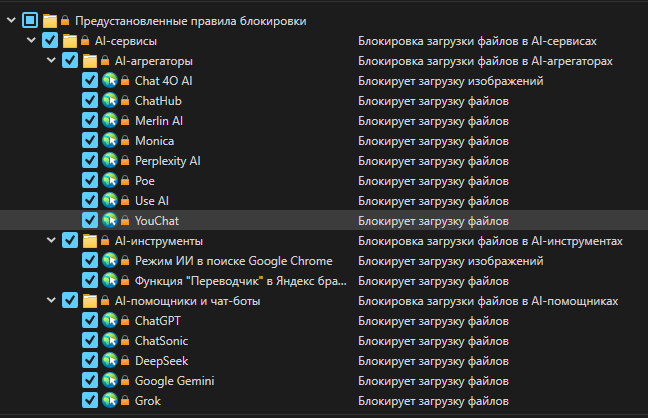Click the folder icon of AI-агрегаторы
Viewport: 648px width, 418px height.
(x=90, y=61)
